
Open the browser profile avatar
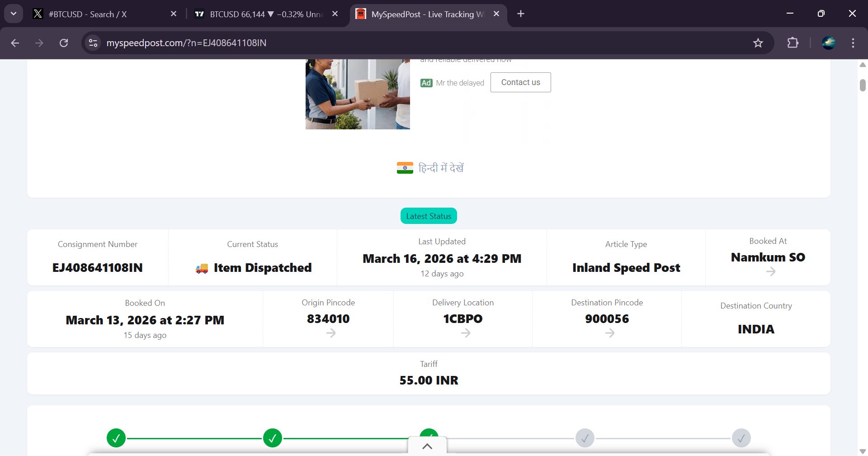[828, 43]
